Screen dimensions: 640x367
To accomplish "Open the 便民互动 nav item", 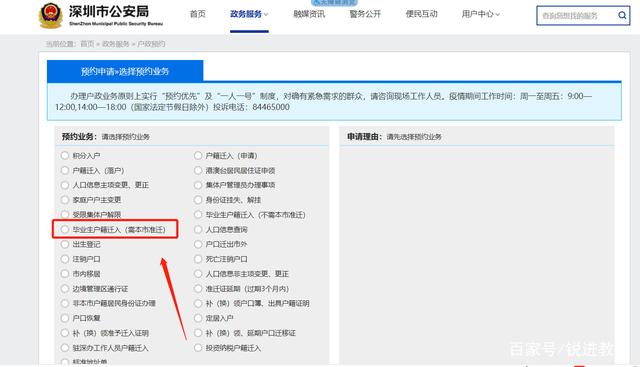I will 421,14.
